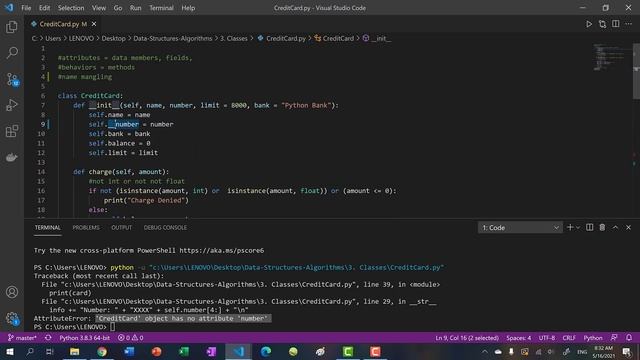This screenshot has height=360, width=640.
Task: Maximize the panel with up chevron
Action: click(x=615, y=227)
